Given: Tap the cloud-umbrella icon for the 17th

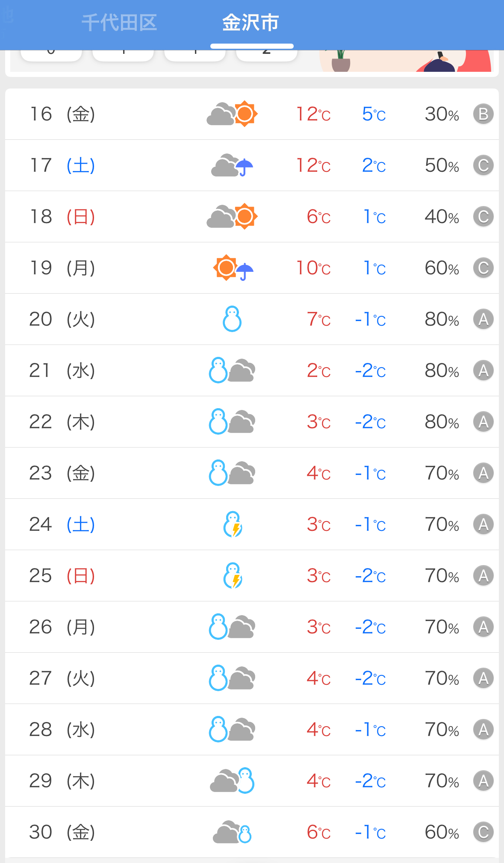Looking at the screenshot, I should 232,166.
